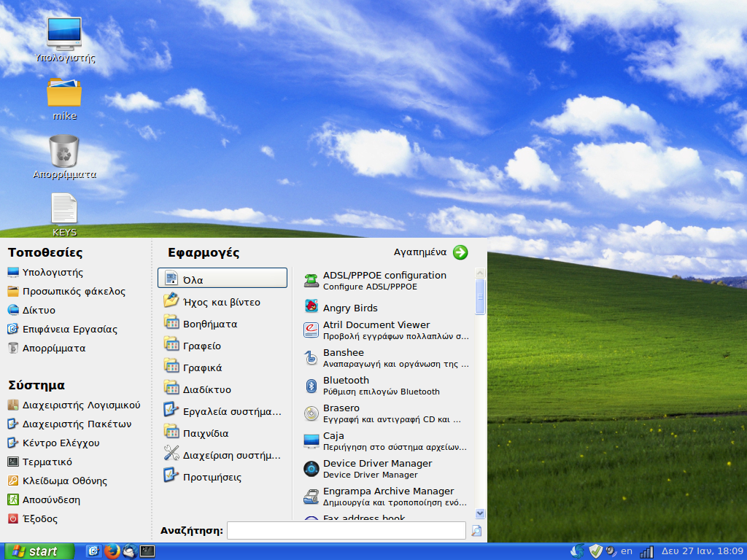Click the application list scrollbar thumb
Screen dimensions: 747x560
click(x=480, y=297)
